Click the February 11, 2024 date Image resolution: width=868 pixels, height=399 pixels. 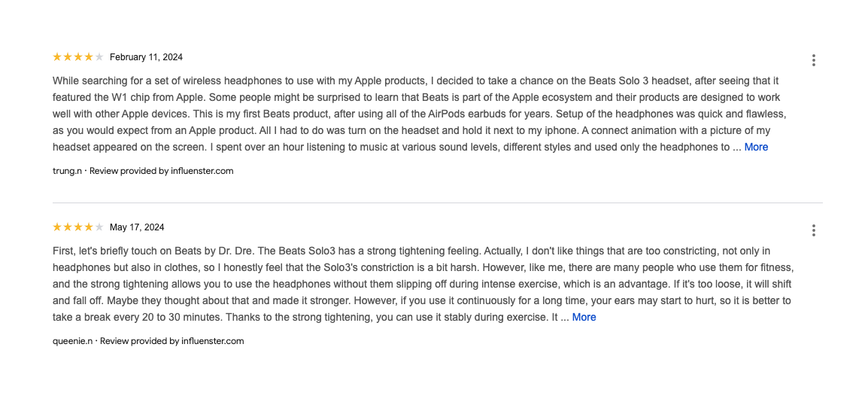(146, 57)
